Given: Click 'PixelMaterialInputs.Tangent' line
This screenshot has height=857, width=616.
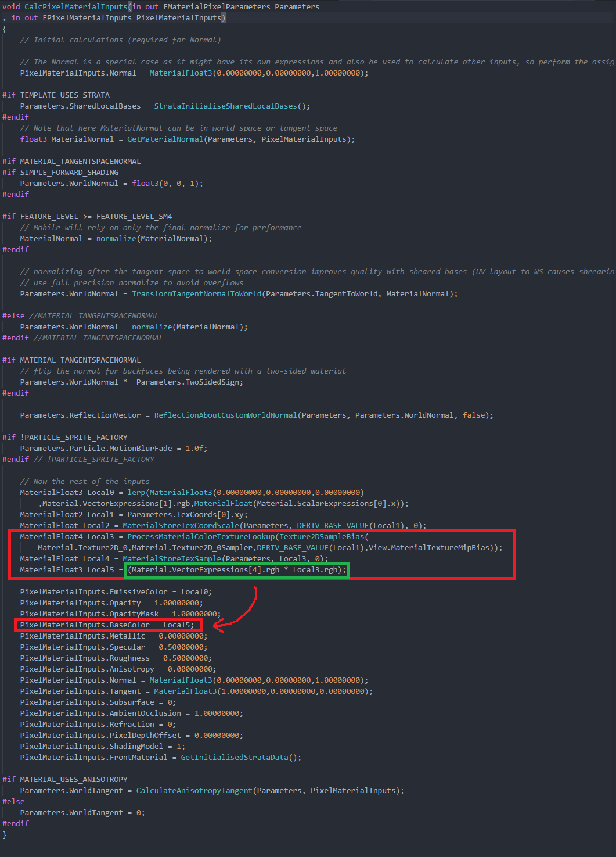Looking at the screenshot, I should [197, 691].
